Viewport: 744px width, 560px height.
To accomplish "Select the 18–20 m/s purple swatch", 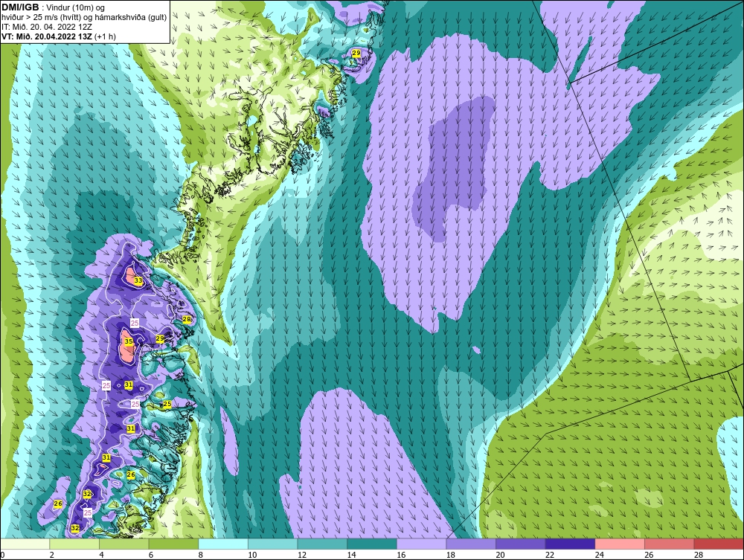I will pyautogui.click(x=471, y=544).
